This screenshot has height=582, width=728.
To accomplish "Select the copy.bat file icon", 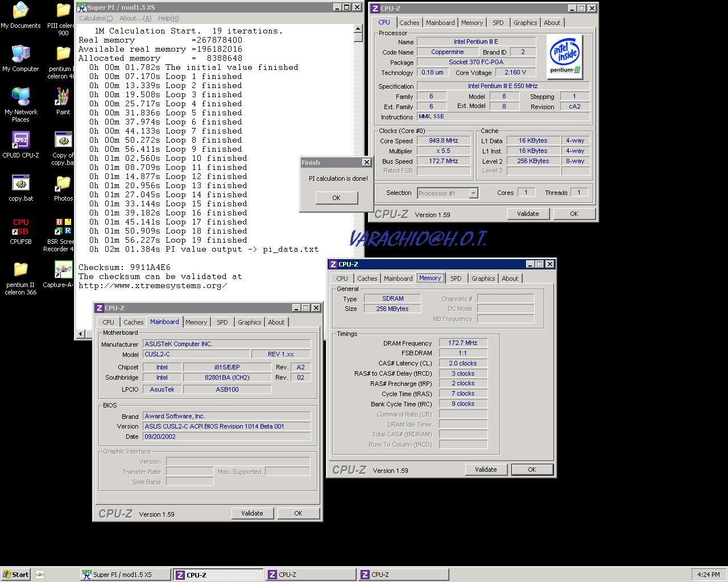I will 20,188.
